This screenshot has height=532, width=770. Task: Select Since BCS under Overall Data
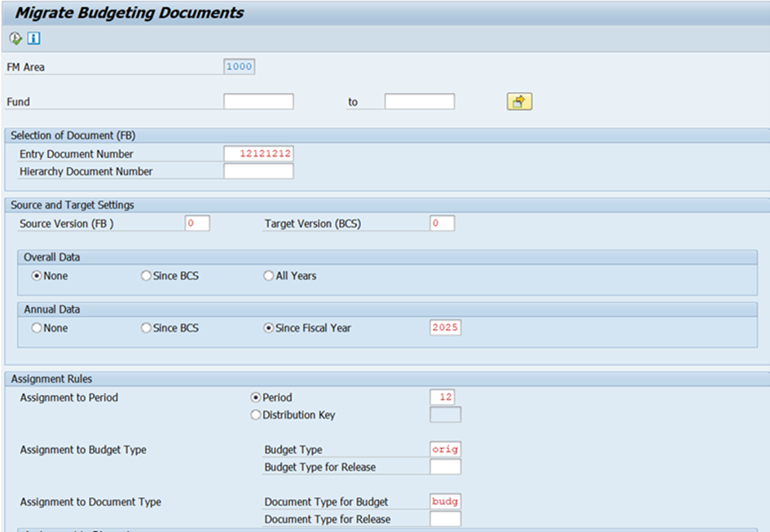(147, 276)
